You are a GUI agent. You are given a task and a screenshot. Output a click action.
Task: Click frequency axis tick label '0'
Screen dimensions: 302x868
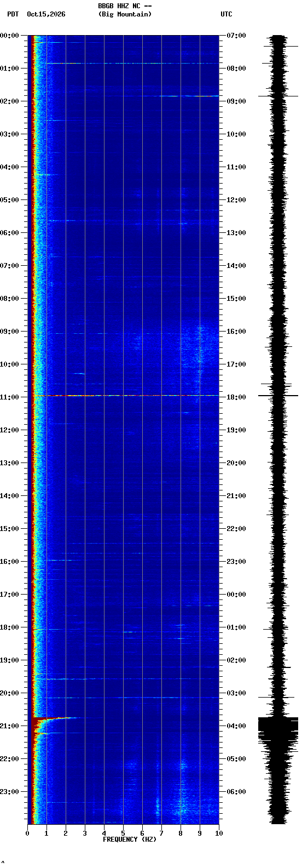(27, 833)
